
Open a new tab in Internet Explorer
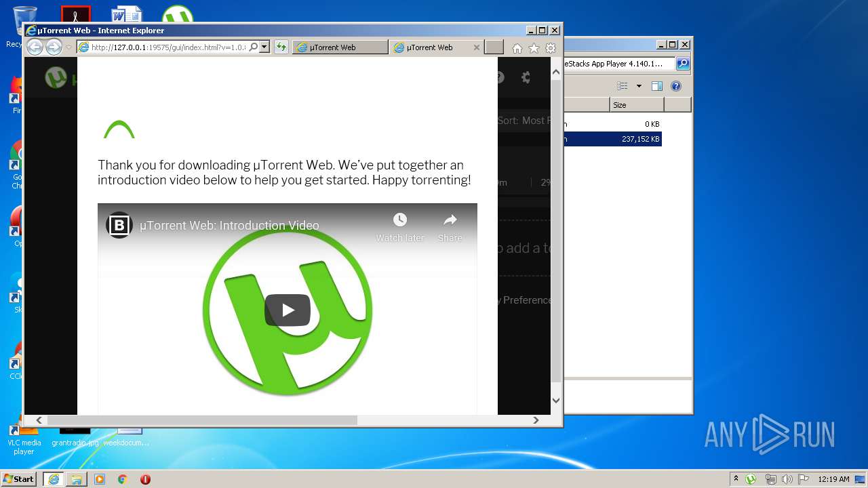(494, 47)
